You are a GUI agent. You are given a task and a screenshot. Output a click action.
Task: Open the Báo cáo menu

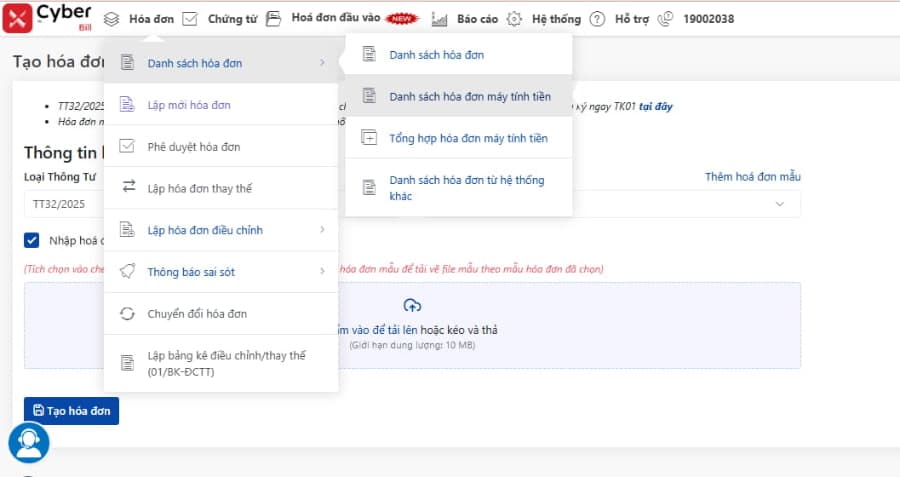[x=477, y=19]
